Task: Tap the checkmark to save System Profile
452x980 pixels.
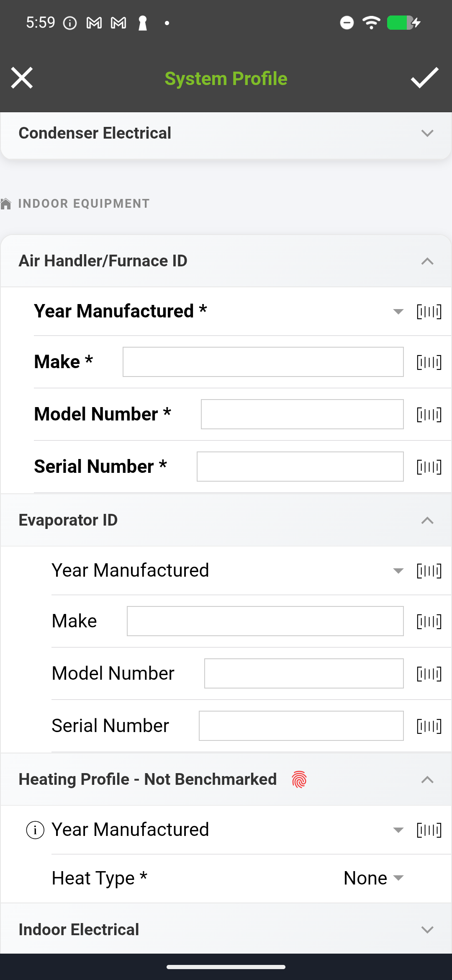Action: click(x=424, y=78)
